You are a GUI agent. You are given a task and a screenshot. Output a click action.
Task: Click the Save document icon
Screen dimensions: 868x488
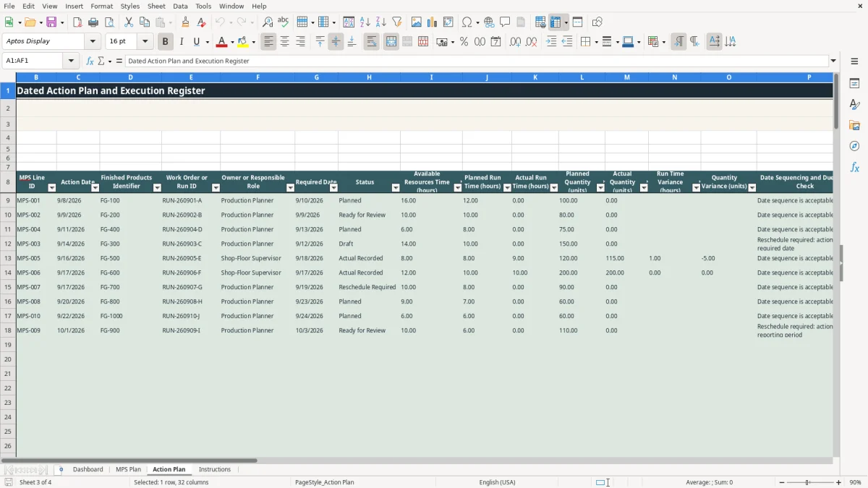pyautogui.click(x=51, y=22)
